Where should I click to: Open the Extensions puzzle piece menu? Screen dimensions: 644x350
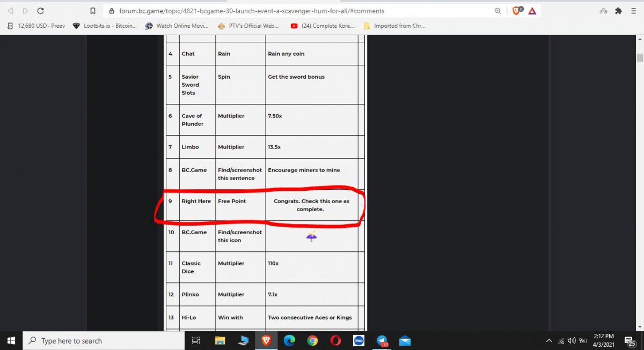tap(618, 11)
